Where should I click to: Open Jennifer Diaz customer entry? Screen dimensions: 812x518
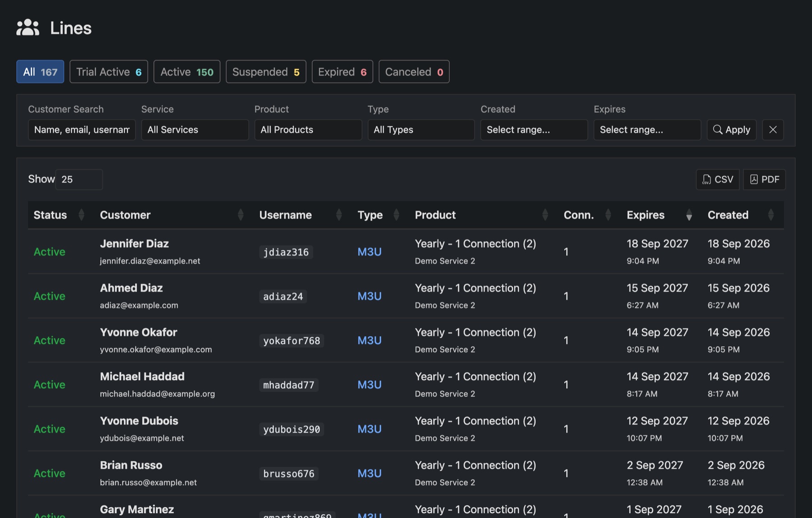click(134, 243)
